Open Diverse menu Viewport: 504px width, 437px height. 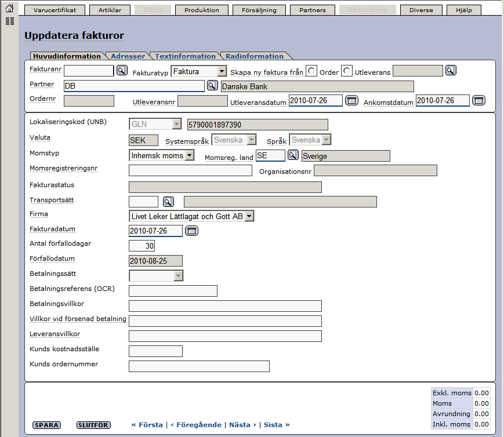point(421,10)
